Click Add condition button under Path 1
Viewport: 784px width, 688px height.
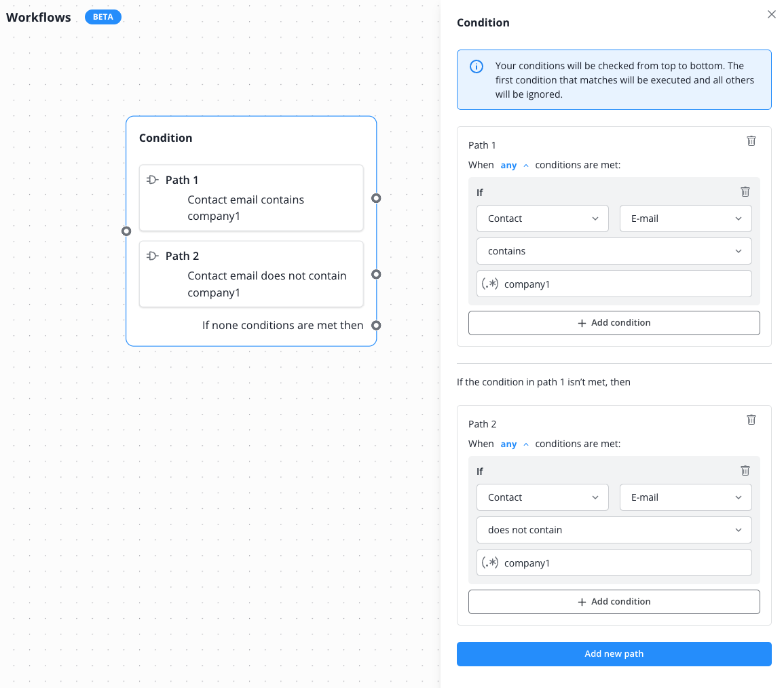(x=614, y=323)
